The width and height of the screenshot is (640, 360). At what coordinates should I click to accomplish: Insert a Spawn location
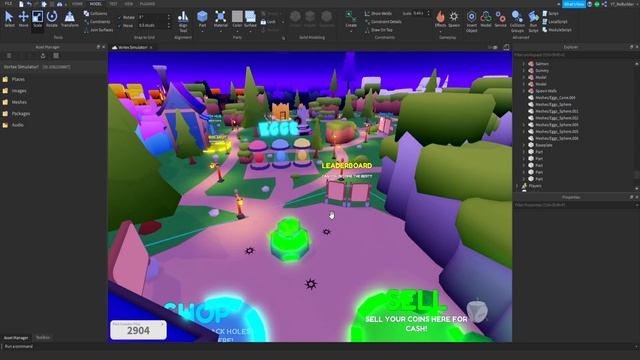(454, 19)
